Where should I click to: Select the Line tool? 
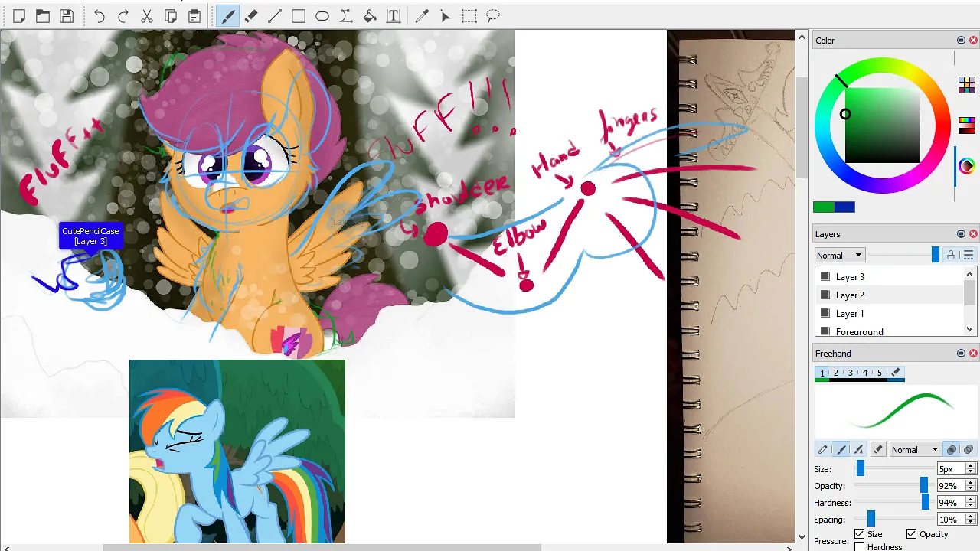tap(275, 16)
